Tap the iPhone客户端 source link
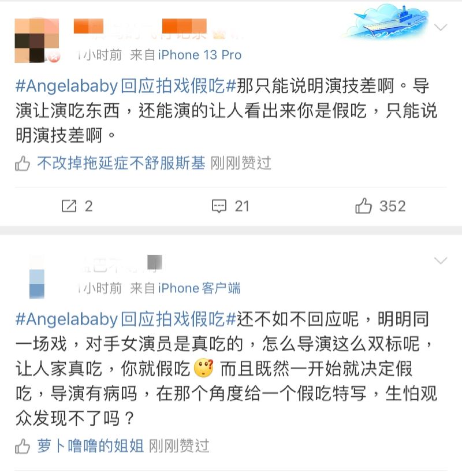This screenshot has height=476, width=462. tap(199, 288)
